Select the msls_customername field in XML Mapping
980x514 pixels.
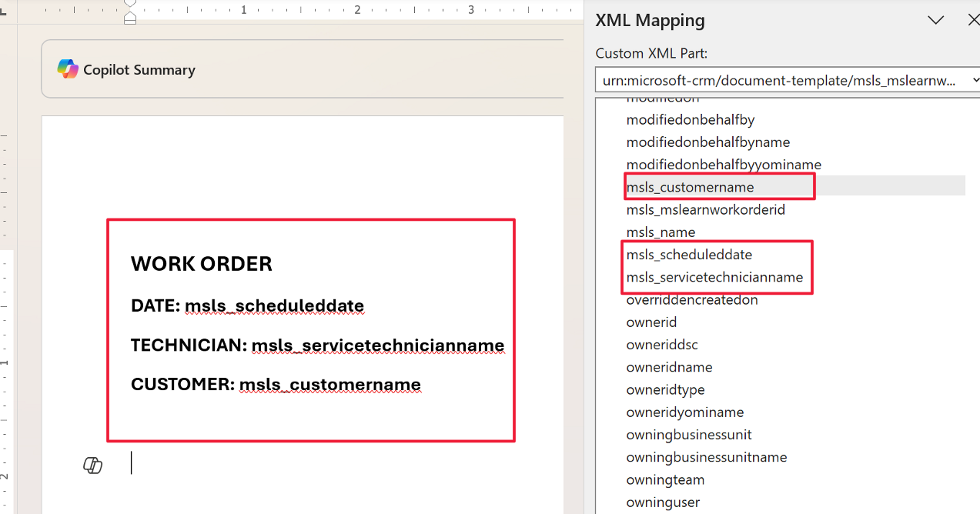[690, 186]
